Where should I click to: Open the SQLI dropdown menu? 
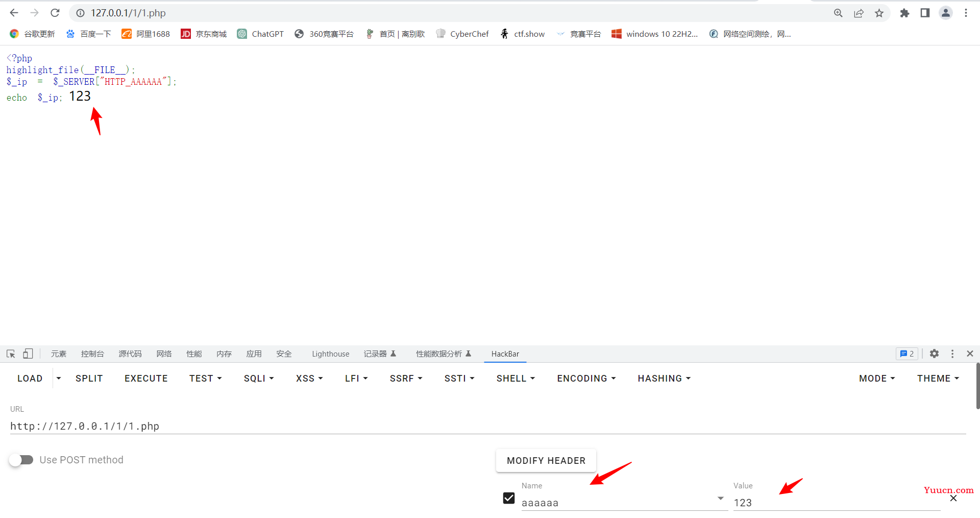259,379
